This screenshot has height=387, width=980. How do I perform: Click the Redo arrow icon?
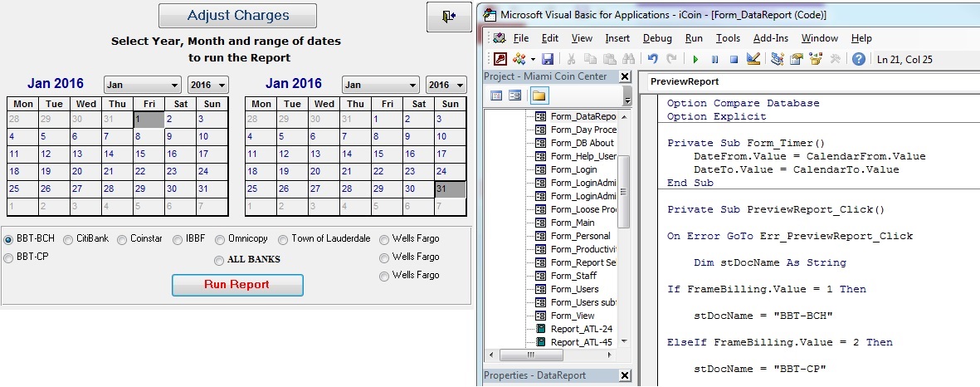point(671,59)
